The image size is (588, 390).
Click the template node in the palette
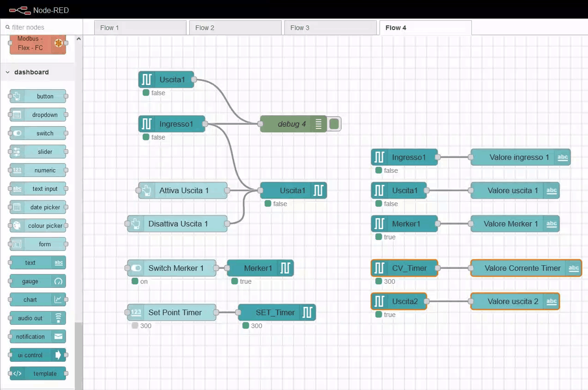coord(37,373)
